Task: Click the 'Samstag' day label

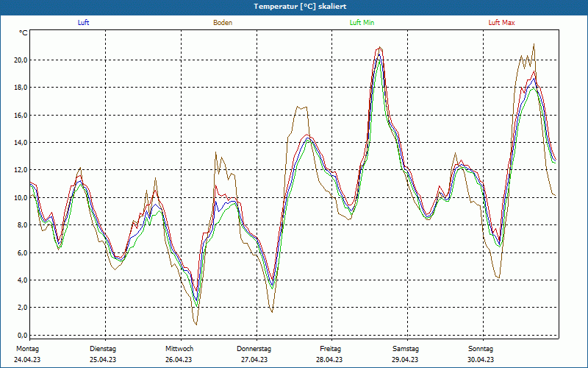Action: pos(406,349)
